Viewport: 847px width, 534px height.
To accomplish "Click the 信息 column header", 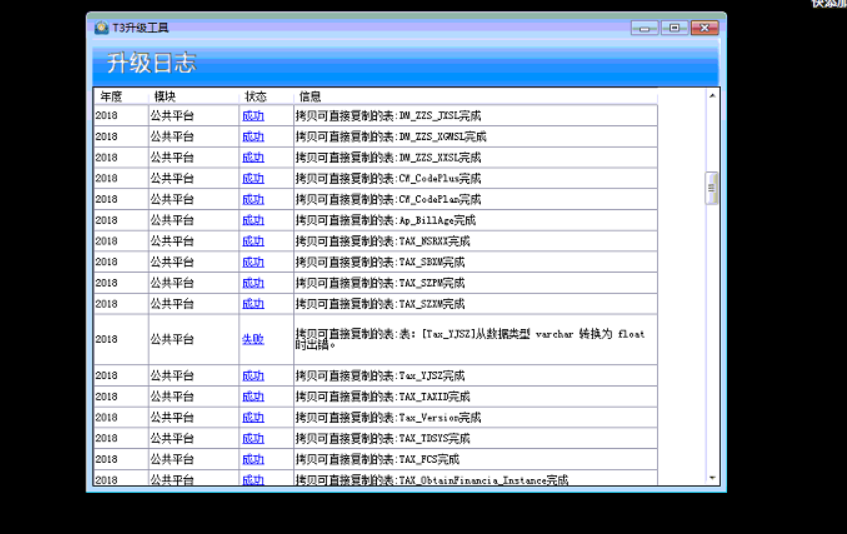I will point(310,97).
